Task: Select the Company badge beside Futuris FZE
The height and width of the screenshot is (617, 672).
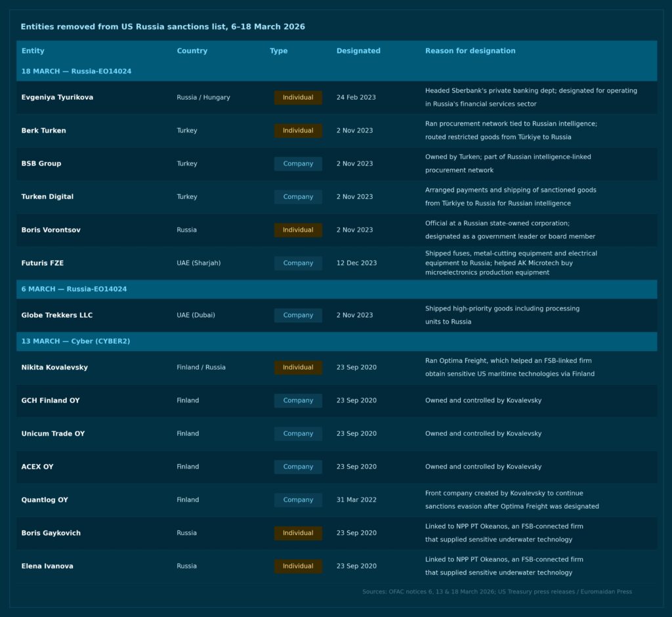Action: [298, 263]
